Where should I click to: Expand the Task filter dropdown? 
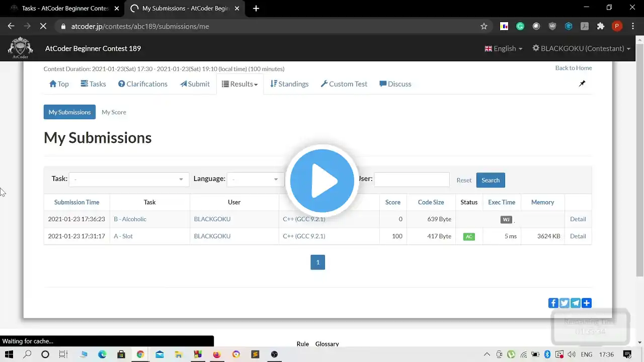(129, 179)
